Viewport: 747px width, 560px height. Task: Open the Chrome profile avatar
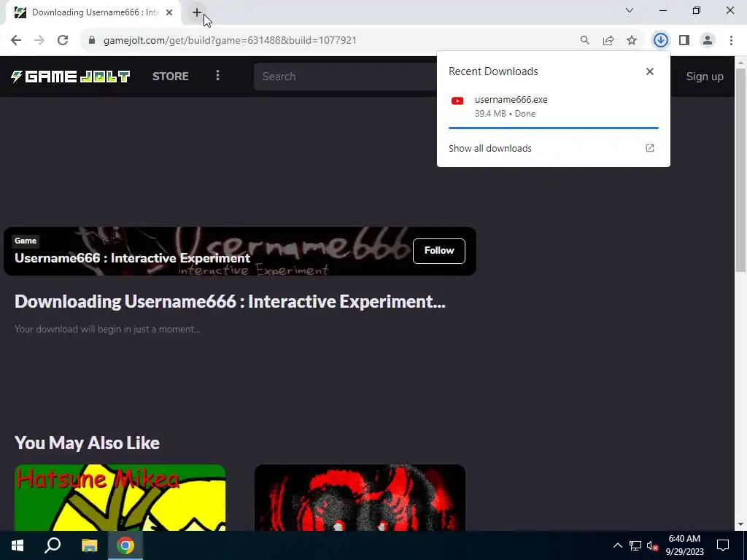(708, 41)
